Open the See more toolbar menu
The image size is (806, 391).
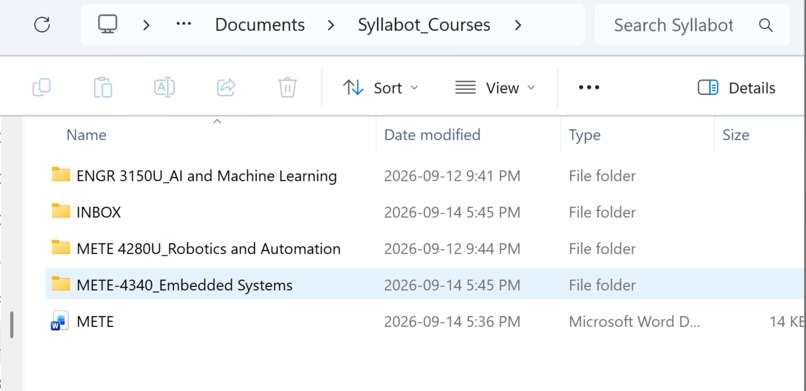point(589,88)
